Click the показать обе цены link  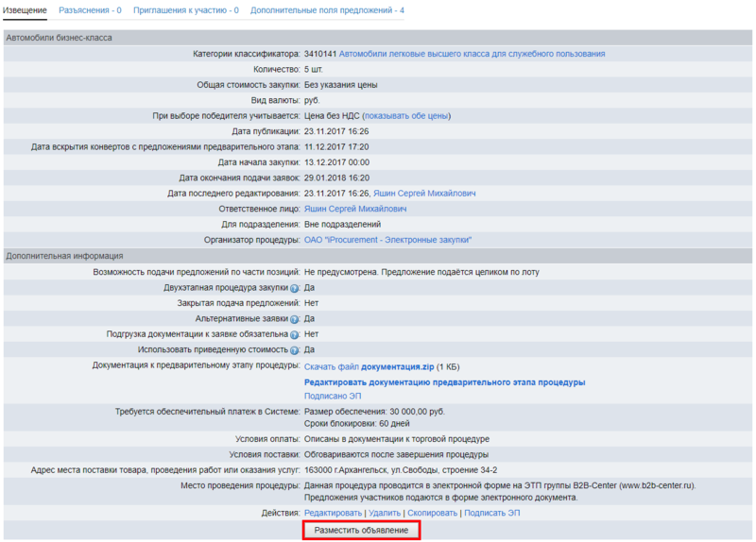pos(406,116)
